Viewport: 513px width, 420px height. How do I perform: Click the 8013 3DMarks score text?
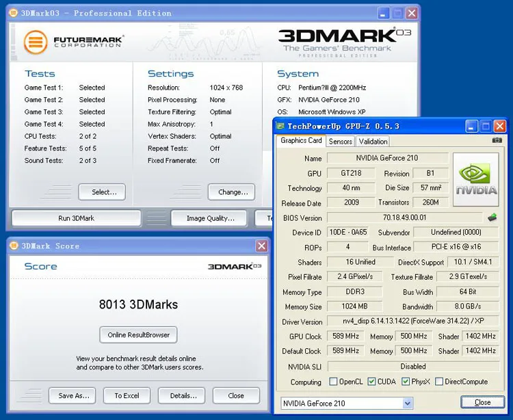[138, 304]
